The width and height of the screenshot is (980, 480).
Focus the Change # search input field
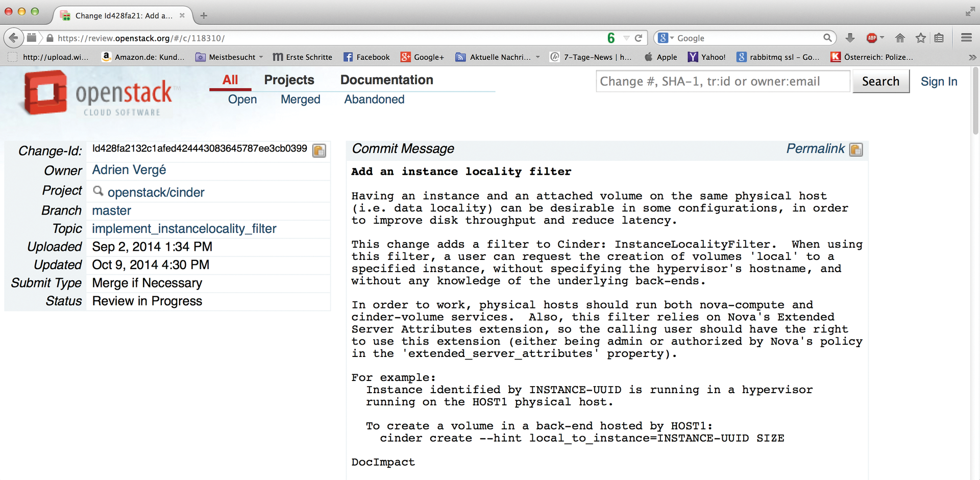point(722,82)
